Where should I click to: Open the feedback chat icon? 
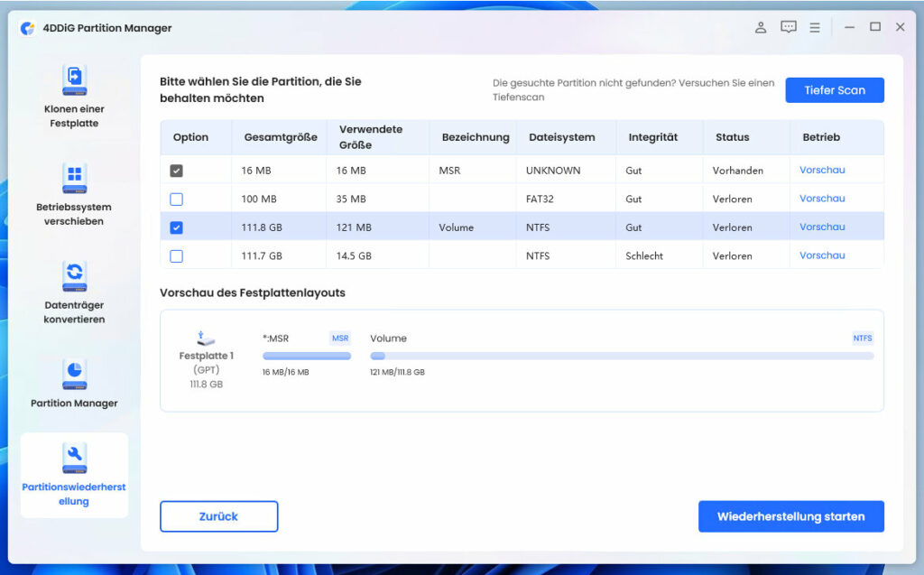(788, 26)
